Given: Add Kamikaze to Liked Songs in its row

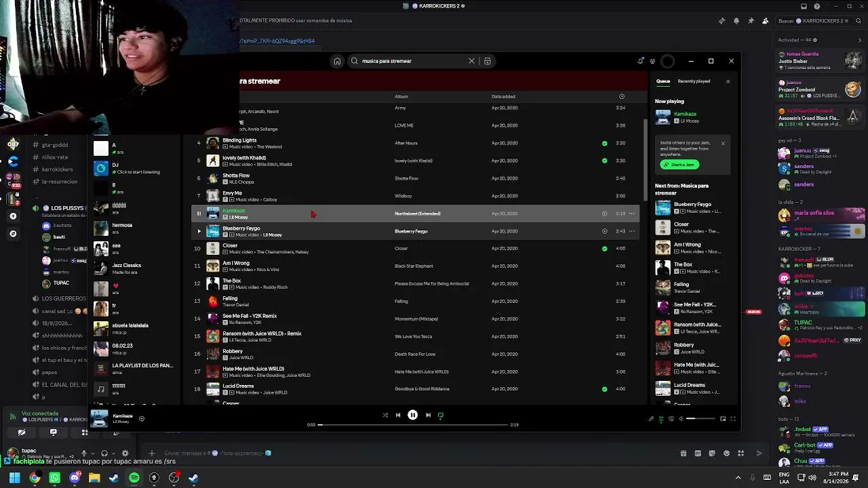Looking at the screenshot, I should (604, 213).
